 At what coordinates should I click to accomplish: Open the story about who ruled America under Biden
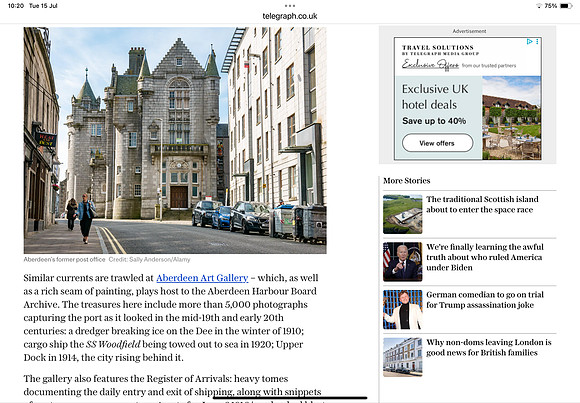[x=485, y=257]
